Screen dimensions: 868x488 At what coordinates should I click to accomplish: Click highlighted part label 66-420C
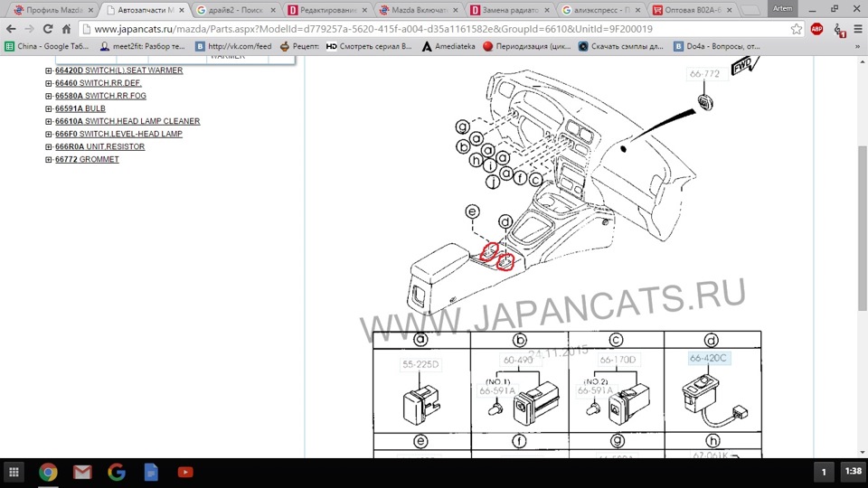[x=708, y=359]
